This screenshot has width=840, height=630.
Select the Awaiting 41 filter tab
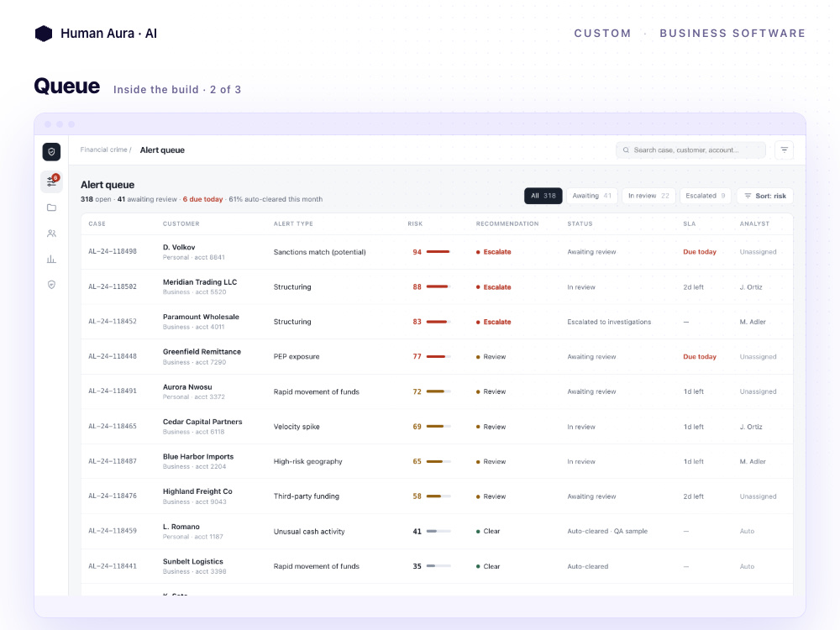pos(591,196)
